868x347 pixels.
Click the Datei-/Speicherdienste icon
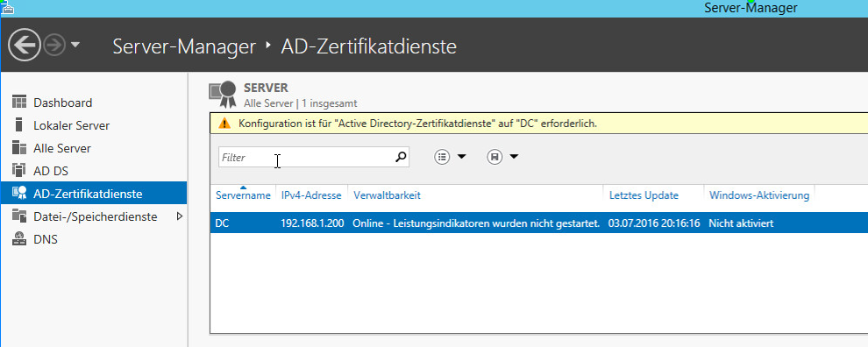[x=19, y=216]
